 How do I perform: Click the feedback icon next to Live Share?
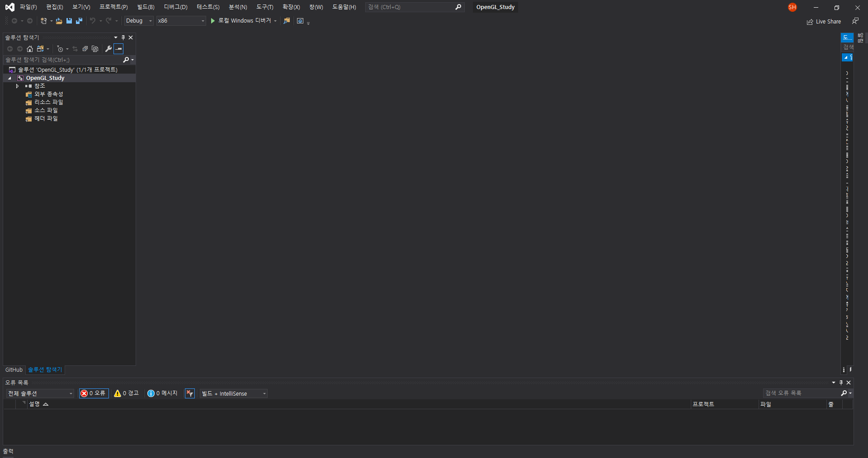(855, 21)
